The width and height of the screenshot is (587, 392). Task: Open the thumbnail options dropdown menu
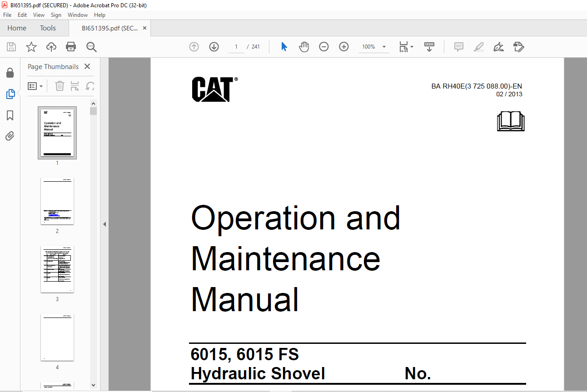(35, 86)
